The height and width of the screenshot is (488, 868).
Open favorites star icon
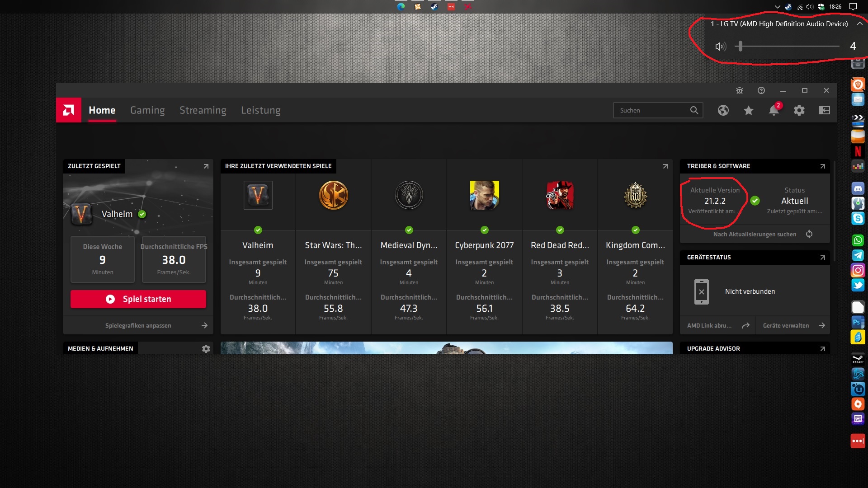749,110
